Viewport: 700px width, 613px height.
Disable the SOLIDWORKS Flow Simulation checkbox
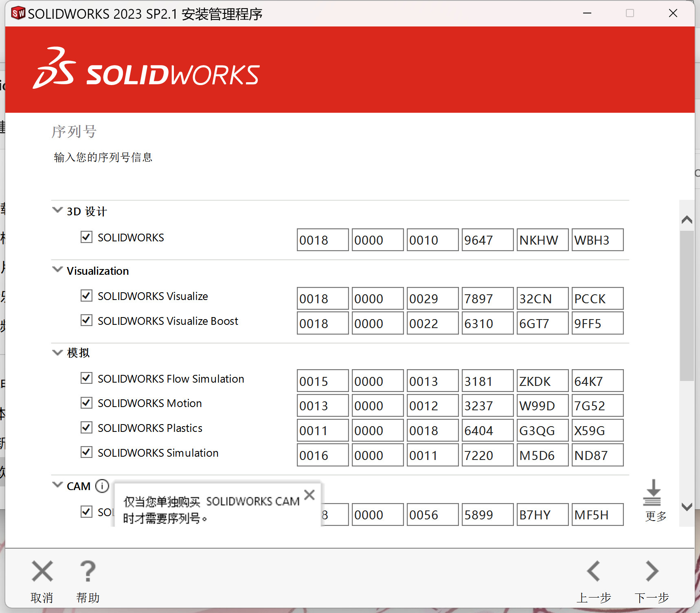pos(86,378)
